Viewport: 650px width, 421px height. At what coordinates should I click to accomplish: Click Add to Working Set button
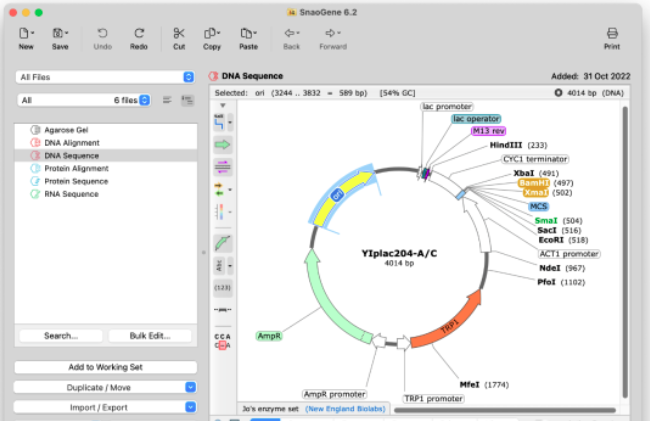(x=105, y=367)
